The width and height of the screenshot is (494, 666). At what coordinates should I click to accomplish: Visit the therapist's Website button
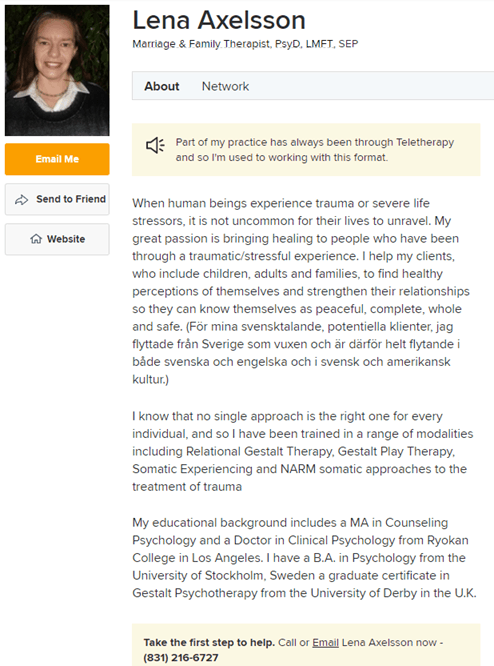tap(57, 239)
